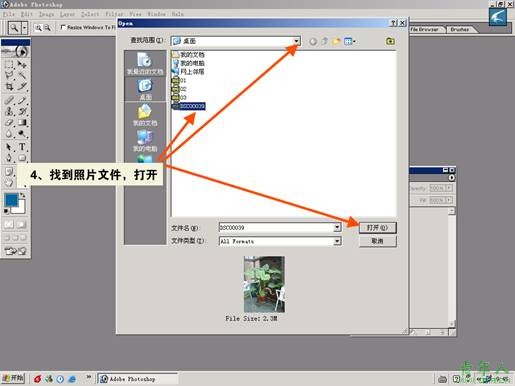Click the Windows Start button on taskbar
515x386 pixels.
(13, 378)
